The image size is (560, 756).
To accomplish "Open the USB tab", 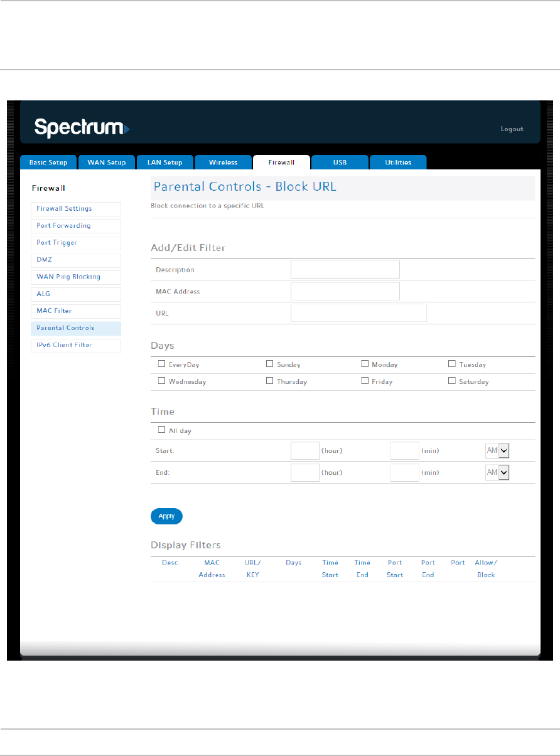I will [340, 162].
